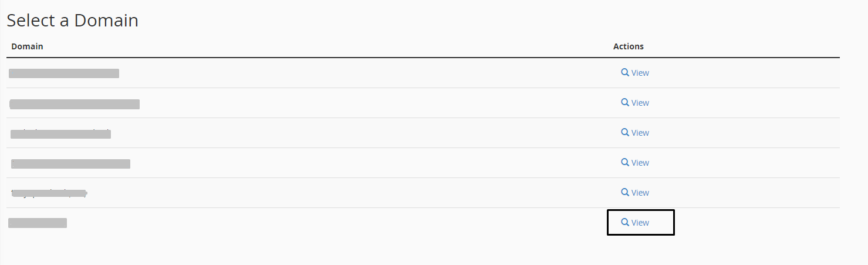The height and width of the screenshot is (265, 868).
Task: Select the redacted domain name in the fourth row
Action: (70, 164)
